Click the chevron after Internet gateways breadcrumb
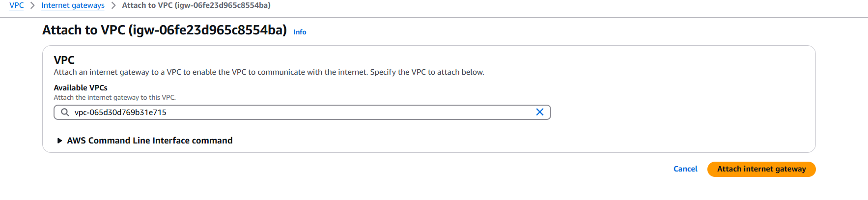Image resolution: width=868 pixels, height=200 pixels. pyautogui.click(x=113, y=5)
